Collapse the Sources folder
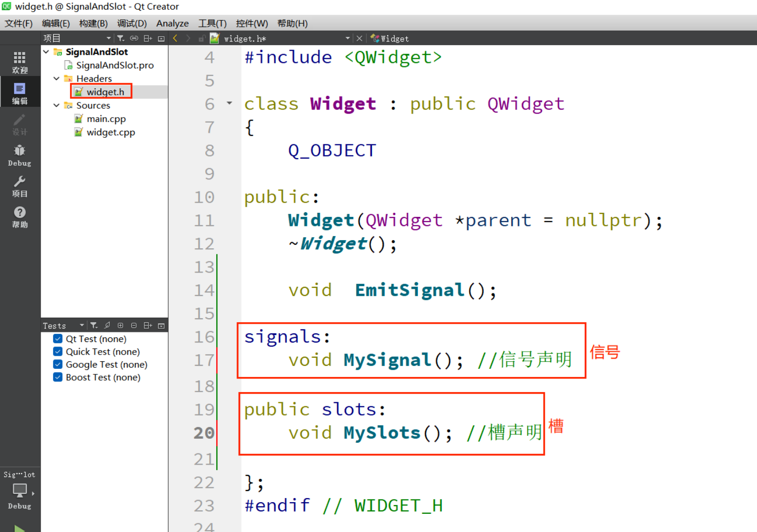 click(x=56, y=105)
